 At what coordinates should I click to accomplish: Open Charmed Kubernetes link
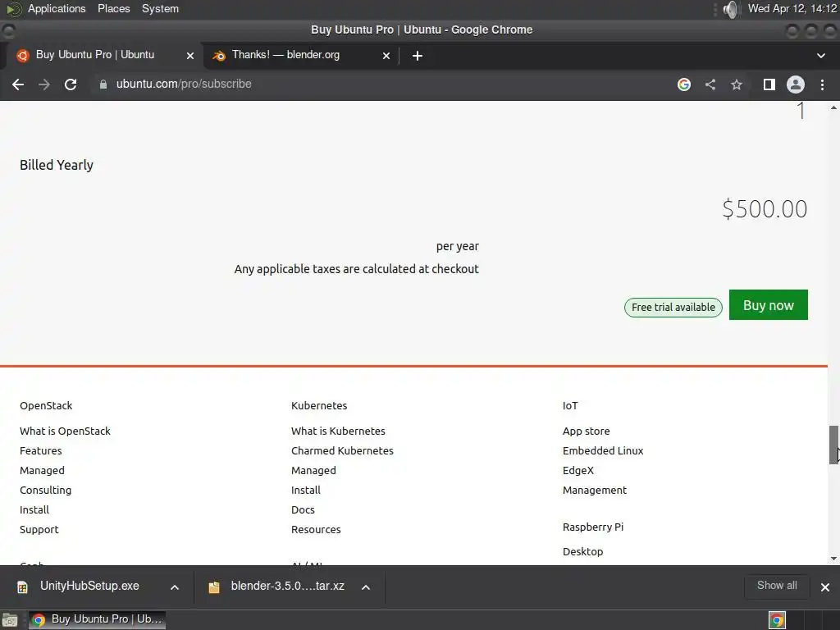pyautogui.click(x=342, y=450)
